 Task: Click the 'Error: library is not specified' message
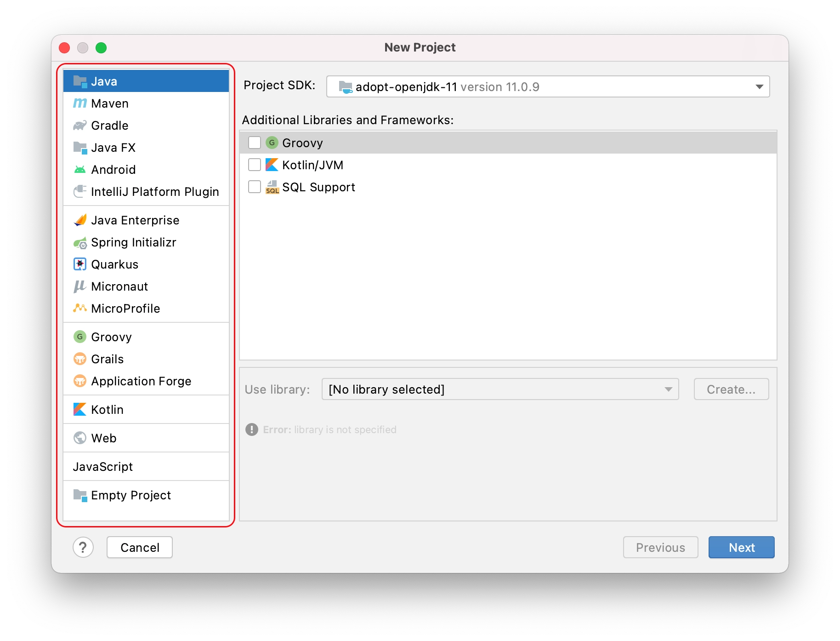329,429
